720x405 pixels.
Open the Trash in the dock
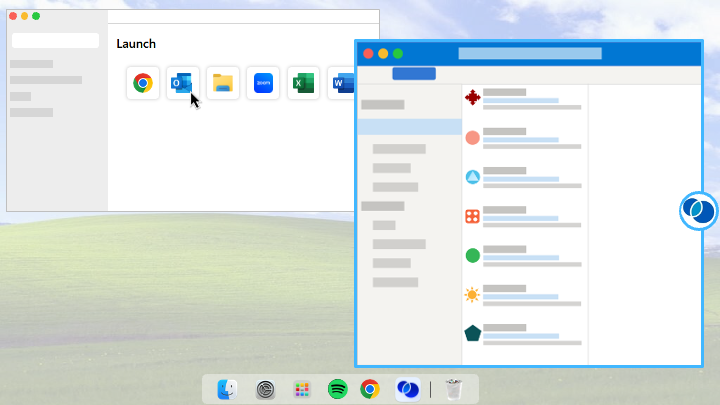click(x=454, y=389)
